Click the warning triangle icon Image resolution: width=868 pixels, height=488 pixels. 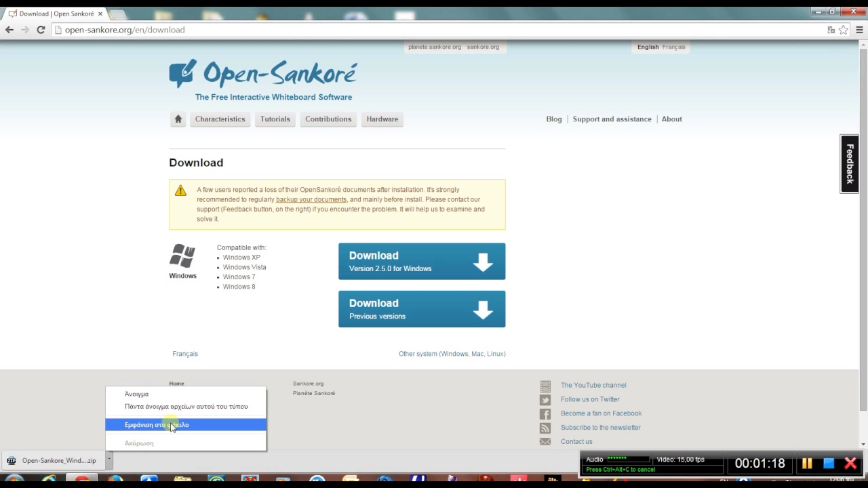[x=180, y=190]
